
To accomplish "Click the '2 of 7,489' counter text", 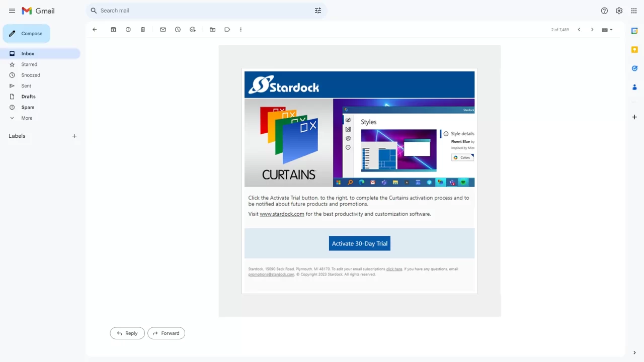I will pos(560,30).
